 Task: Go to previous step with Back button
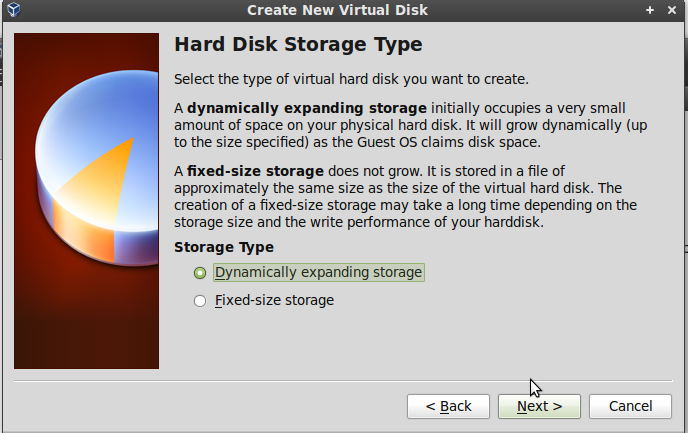click(448, 406)
